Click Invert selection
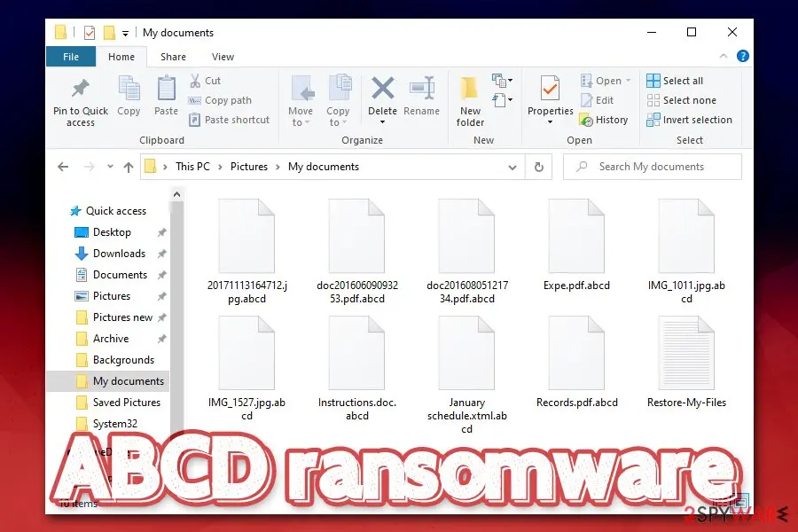Image resolution: width=798 pixels, height=532 pixels. pyautogui.click(x=689, y=121)
